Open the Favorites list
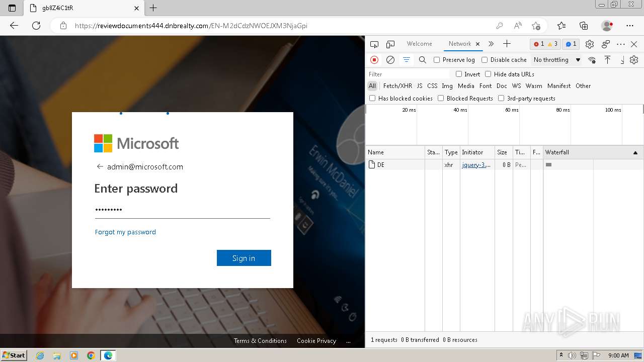The width and height of the screenshot is (644, 362). tap(561, 26)
